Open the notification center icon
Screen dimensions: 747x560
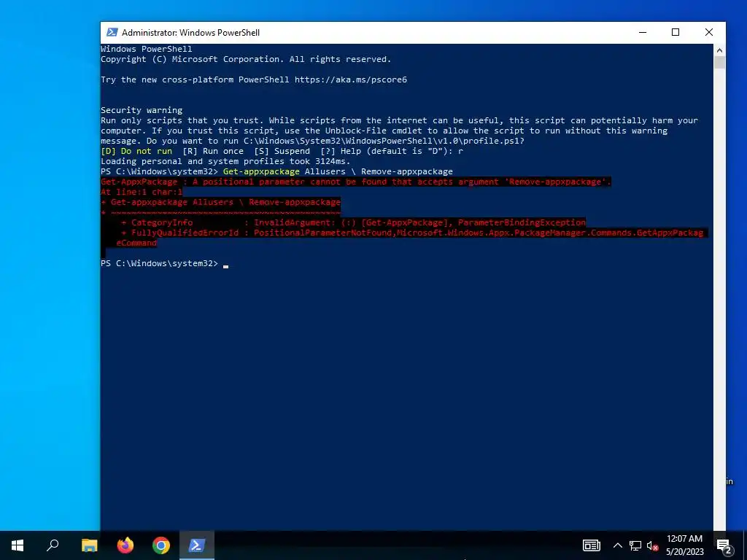click(x=724, y=545)
